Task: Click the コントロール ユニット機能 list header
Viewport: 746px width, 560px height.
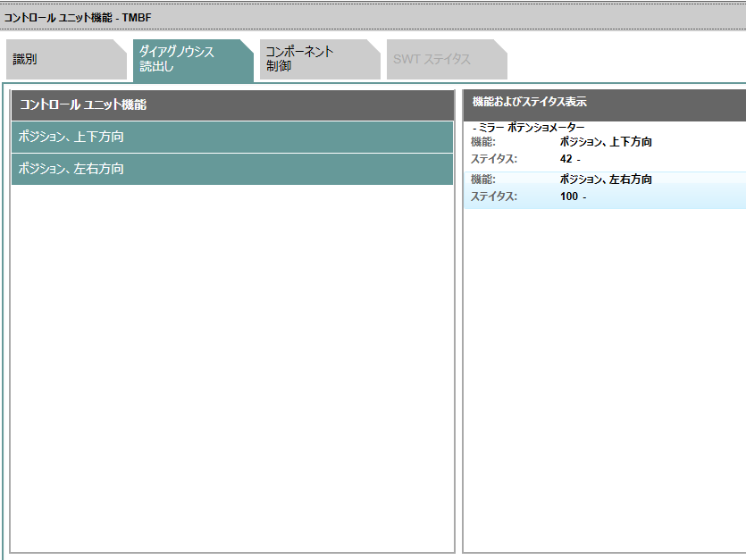Action: tap(232, 105)
